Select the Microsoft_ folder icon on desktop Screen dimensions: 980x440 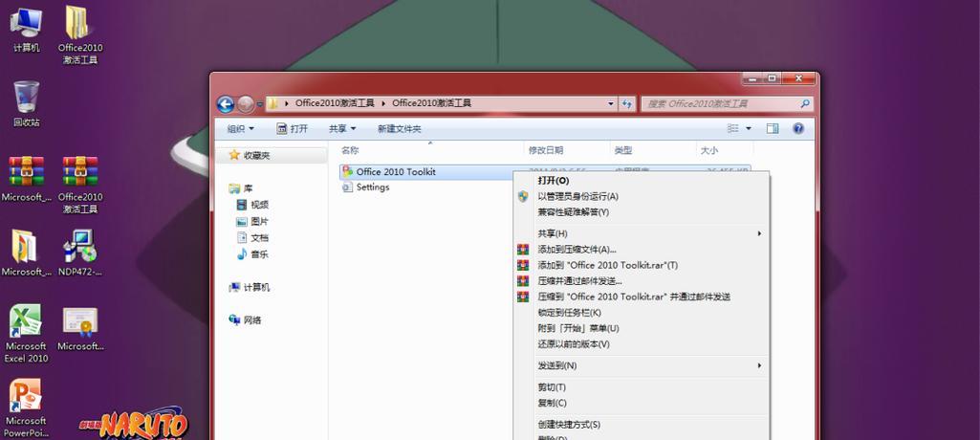(x=26, y=253)
